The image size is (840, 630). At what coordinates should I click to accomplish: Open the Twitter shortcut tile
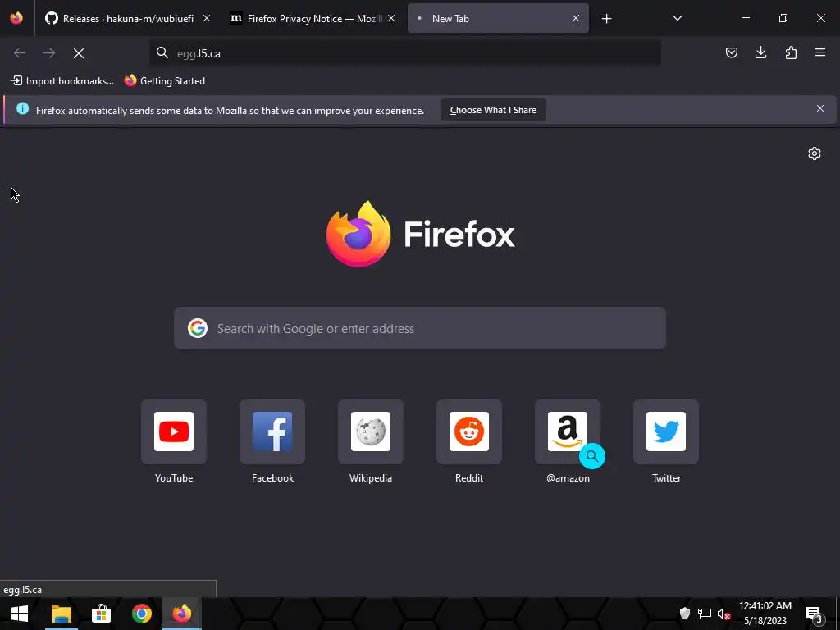666,431
